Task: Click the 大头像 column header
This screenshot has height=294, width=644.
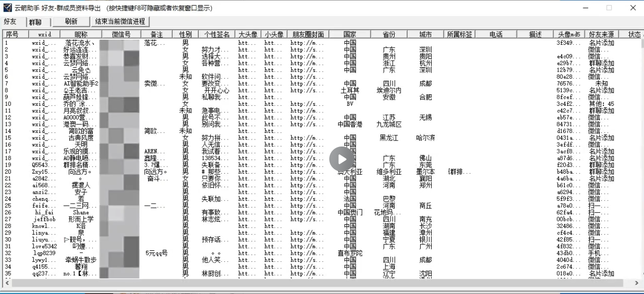Action: [248, 34]
